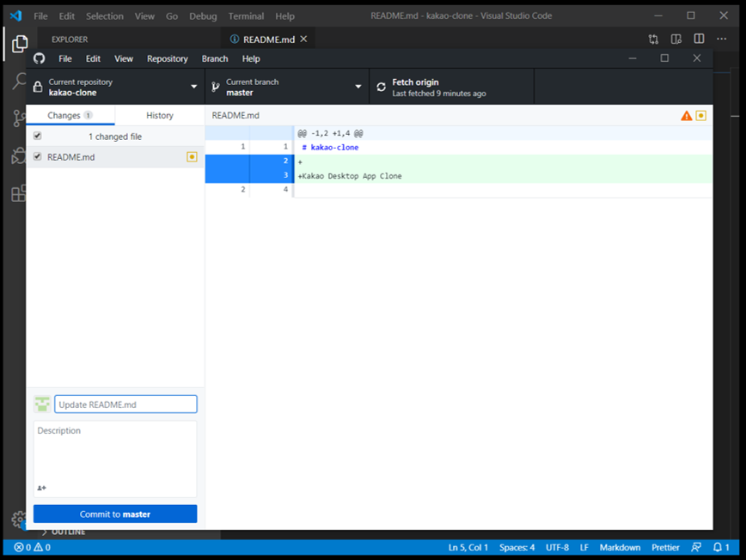The height and width of the screenshot is (560, 746).
Task: Click the Fetch origin sync icon
Action: pos(381,87)
